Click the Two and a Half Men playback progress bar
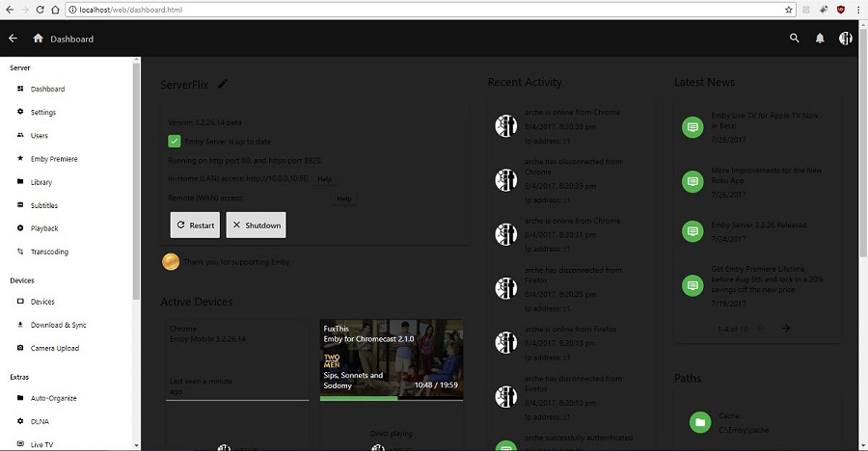868x451 pixels. [x=392, y=398]
